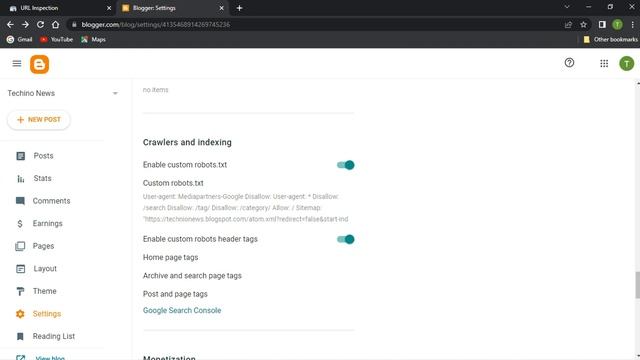
Task: Click the browser address bar URL
Action: pyautogui.click(x=156, y=24)
